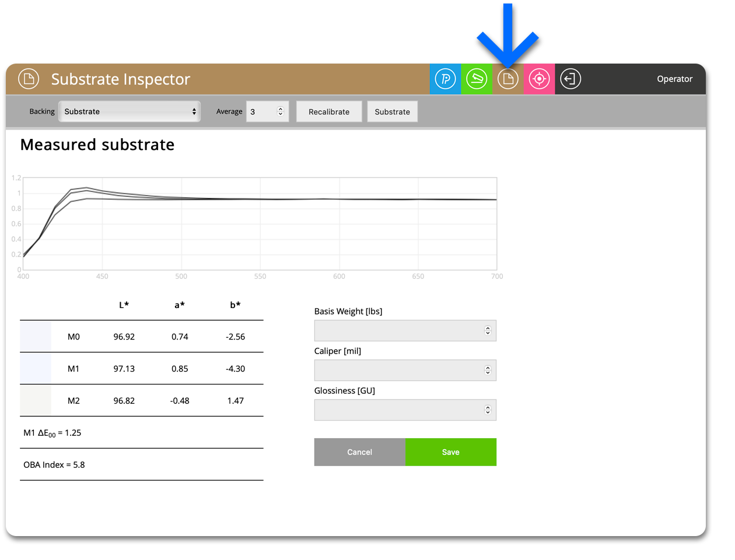Select the M0 L* value 96.92
The width and height of the screenshot is (735, 560).
coord(124,337)
